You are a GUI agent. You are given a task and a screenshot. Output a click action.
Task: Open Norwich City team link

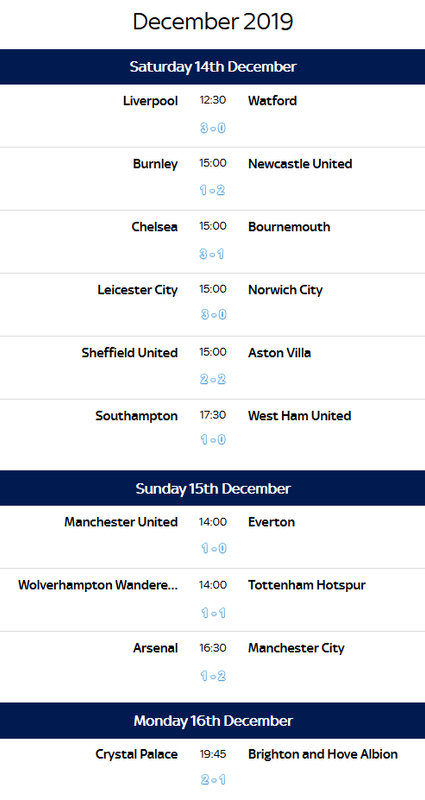coord(285,290)
